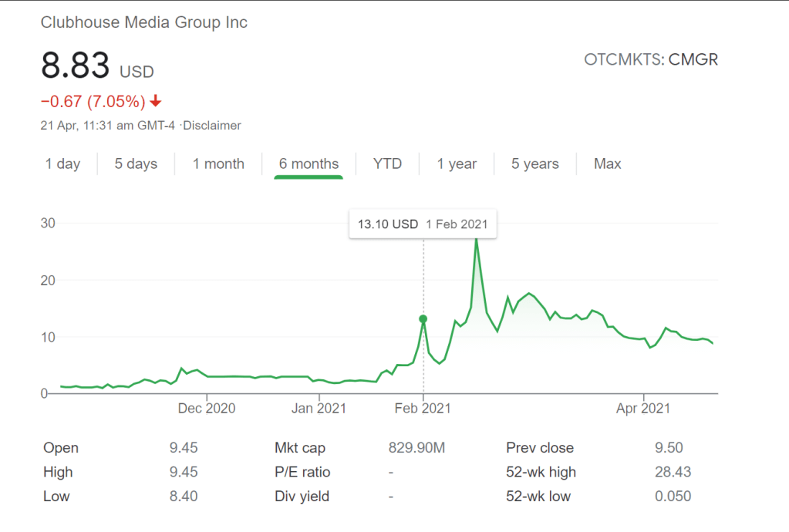Click the 6 months tab
Image resolution: width=789 pixels, height=532 pixels.
click(309, 163)
